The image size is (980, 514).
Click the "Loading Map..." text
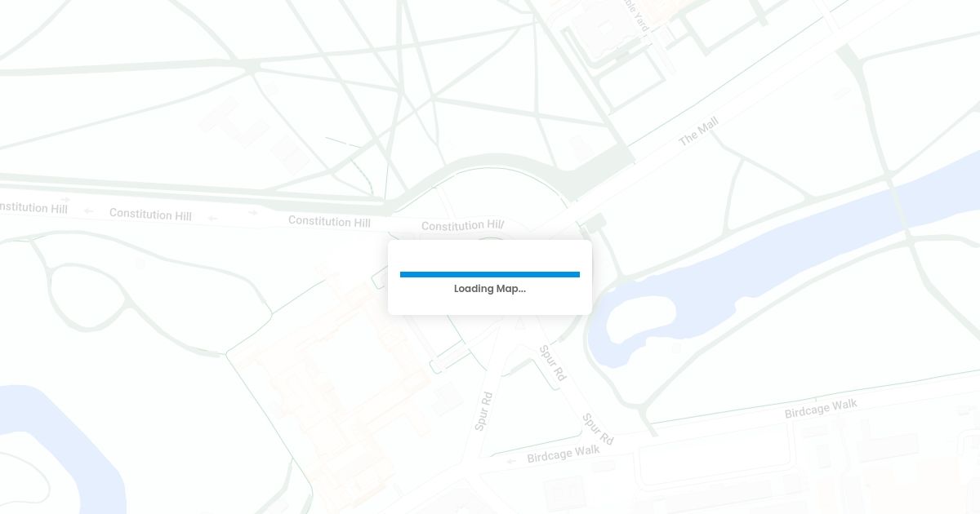click(x=490, y=289)
